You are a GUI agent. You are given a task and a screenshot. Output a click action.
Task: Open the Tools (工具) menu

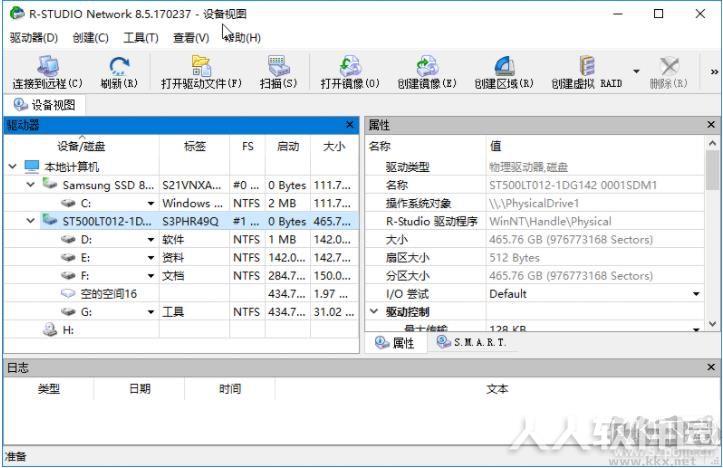[x=141, y=38]
